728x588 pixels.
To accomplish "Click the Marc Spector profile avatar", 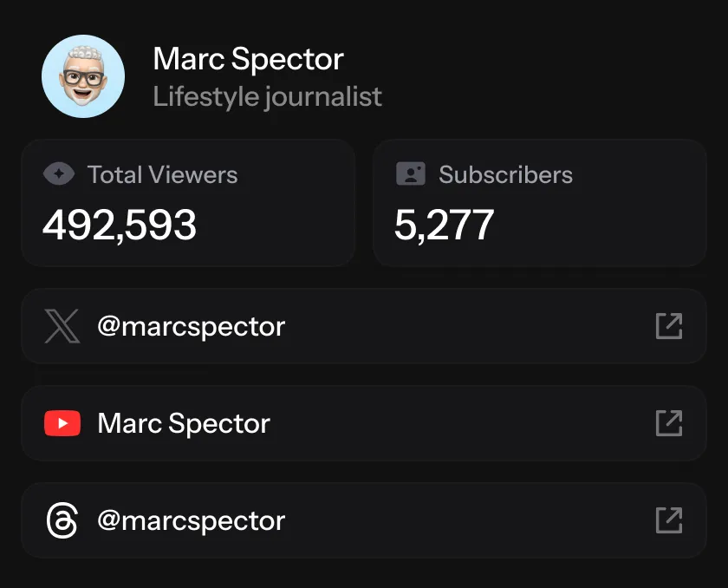I will pos(83,76).
